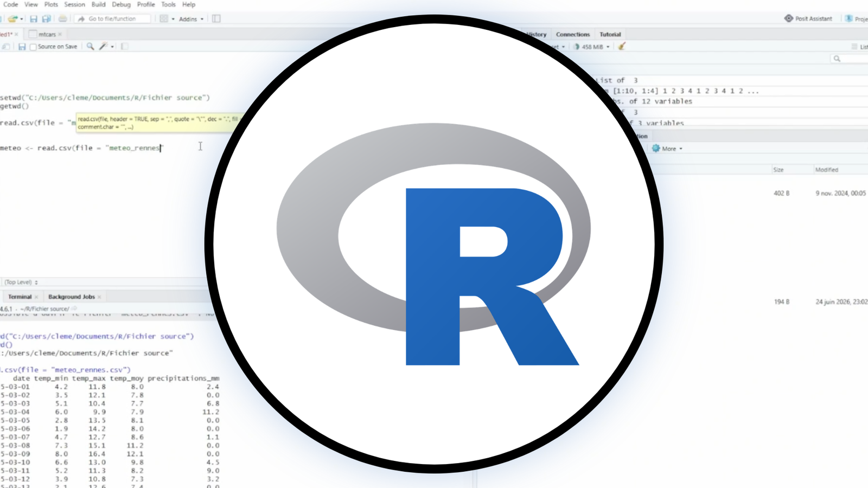Click the compile report notebook icon
Image resolution: width=868 pixels, height=488 pixels.
coord(124,47)
